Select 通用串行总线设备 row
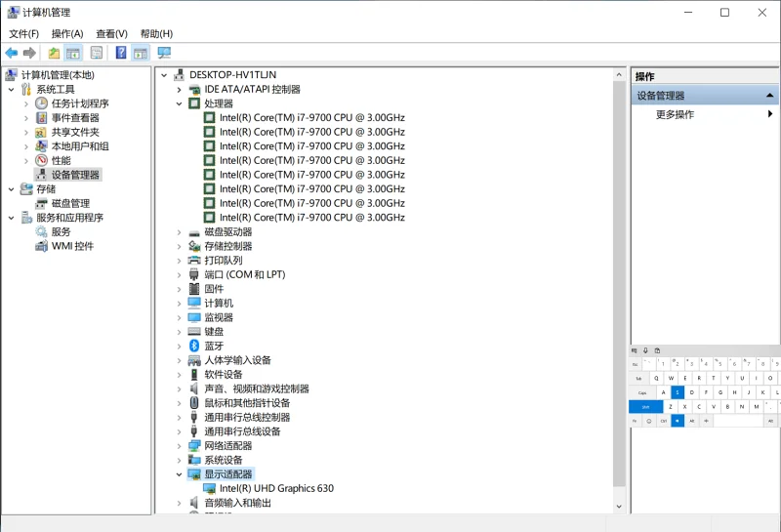The height and width of the screenshot is (532, 781). coord(242,431)
